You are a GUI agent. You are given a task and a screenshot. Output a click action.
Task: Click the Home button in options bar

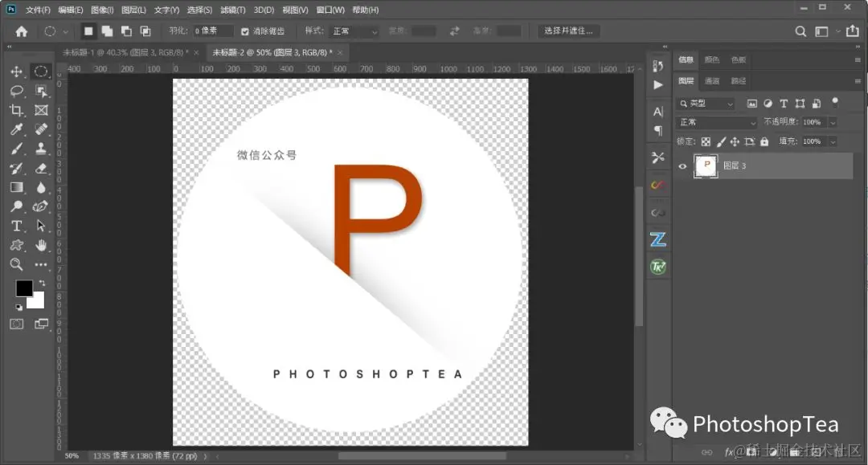[22, 31]
